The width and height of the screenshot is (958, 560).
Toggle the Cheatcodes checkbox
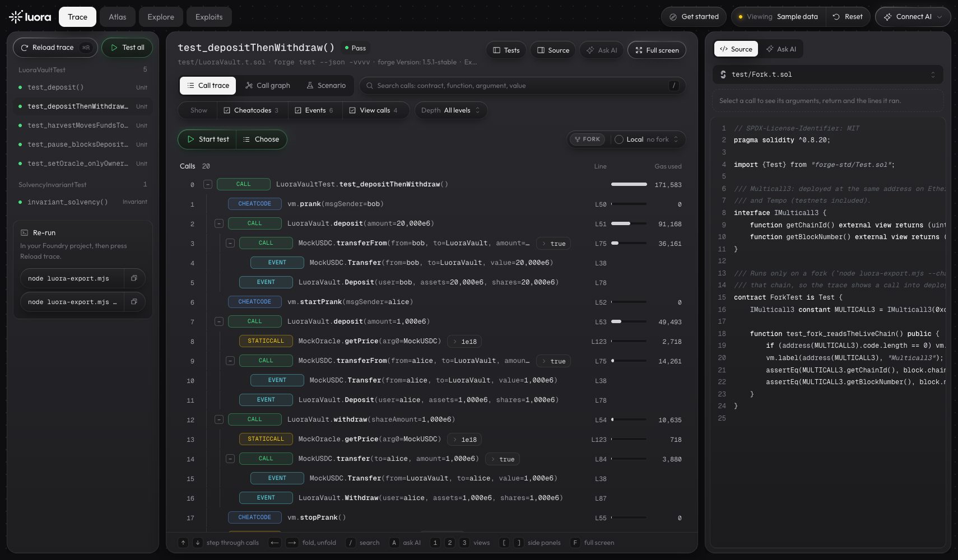pos(227,110)
